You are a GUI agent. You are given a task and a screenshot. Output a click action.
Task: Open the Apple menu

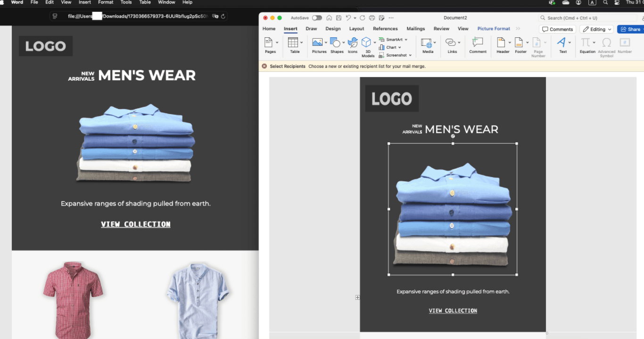pyautogui.click(x=2, y=2)
